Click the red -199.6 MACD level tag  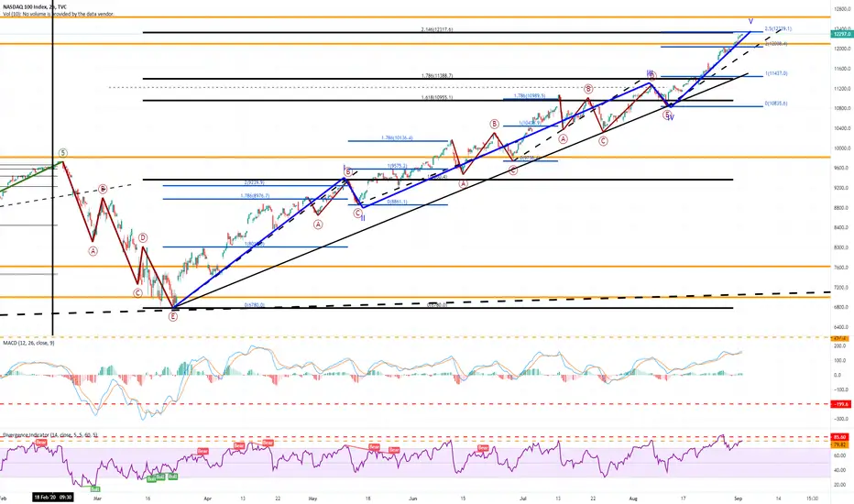pos(841,404)
